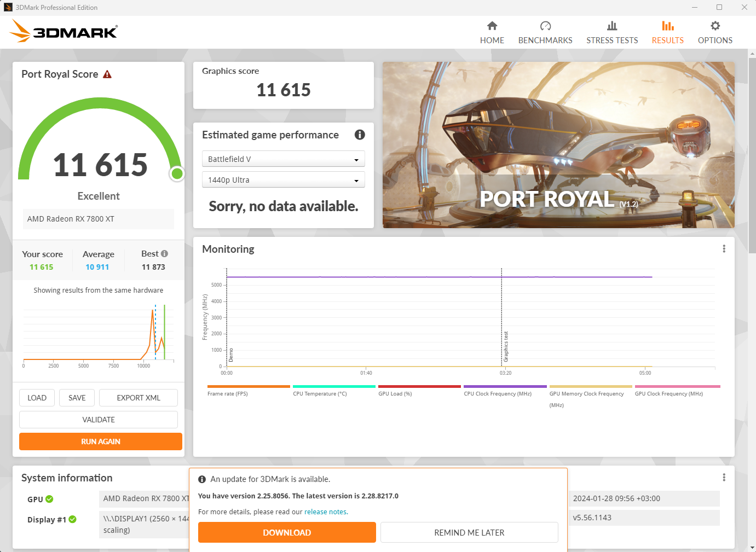Click the Graphics test marker in chart

(x=506, y=346)
